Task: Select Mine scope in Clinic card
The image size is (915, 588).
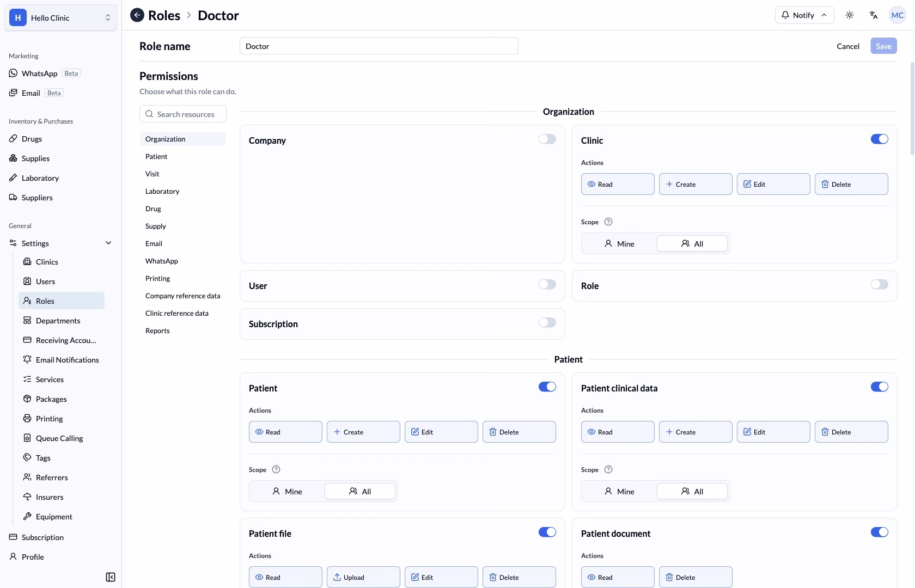Action: (x=619, y=244)
